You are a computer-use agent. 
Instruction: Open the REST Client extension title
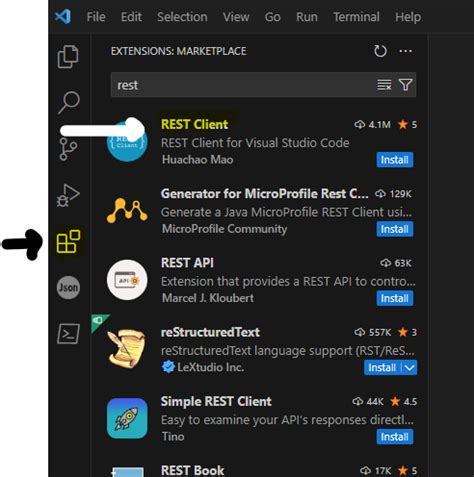[194, 124]
